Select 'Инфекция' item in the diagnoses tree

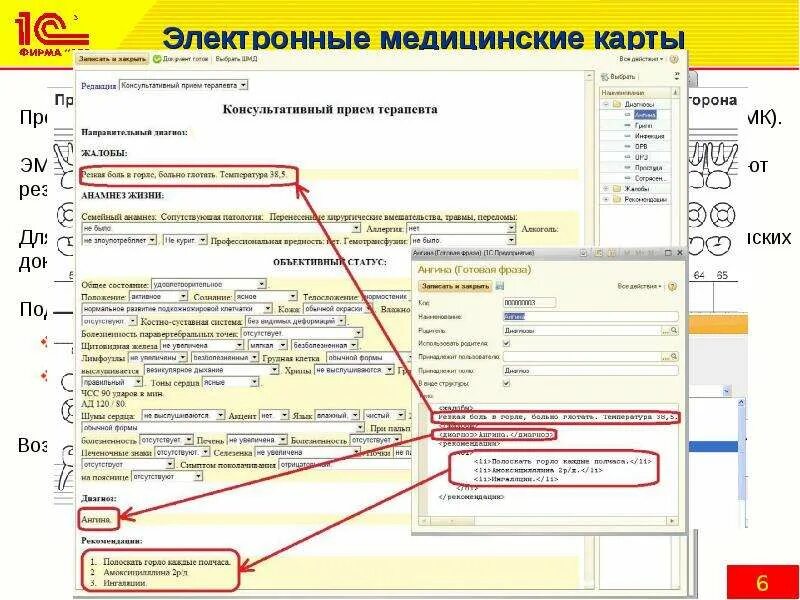[649, 136]
